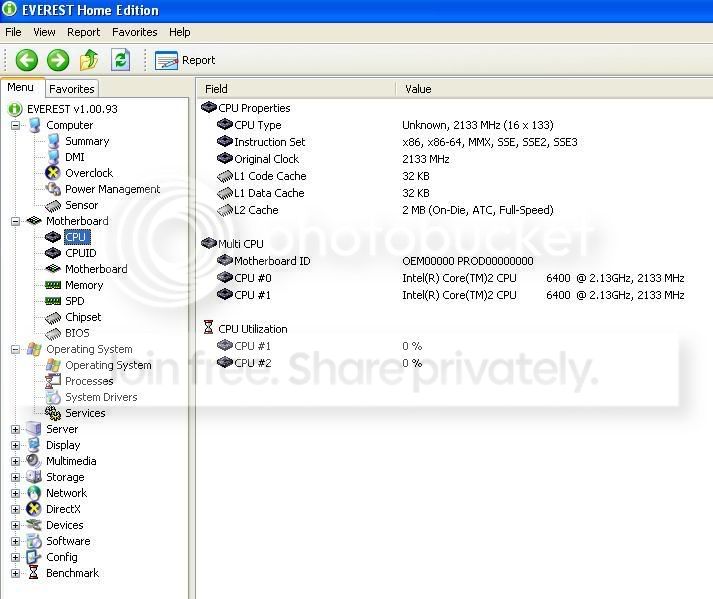Select the CPU #0 row
The image size is (713, 599).
[x=455, y=278]
